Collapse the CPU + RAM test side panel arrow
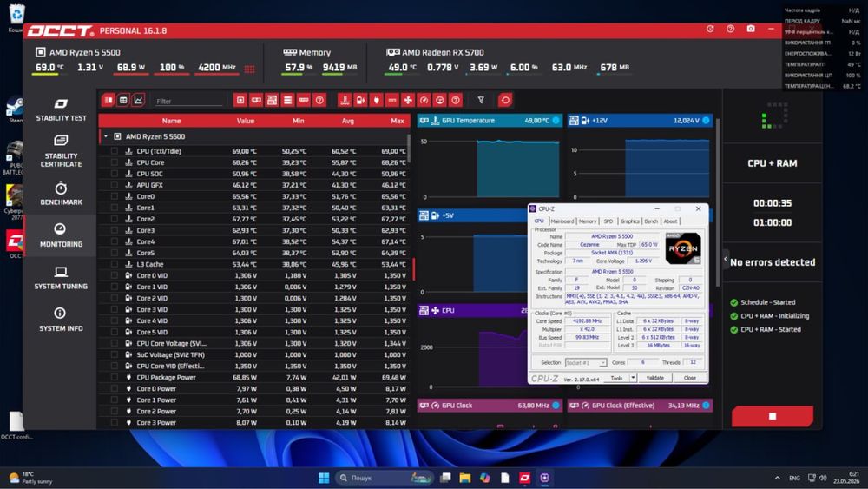This screenshot has width=868, height=489. coord(726,259)
